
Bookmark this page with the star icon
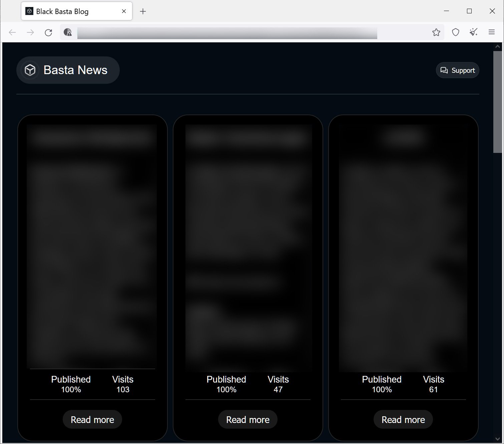(x=436, y=32)
